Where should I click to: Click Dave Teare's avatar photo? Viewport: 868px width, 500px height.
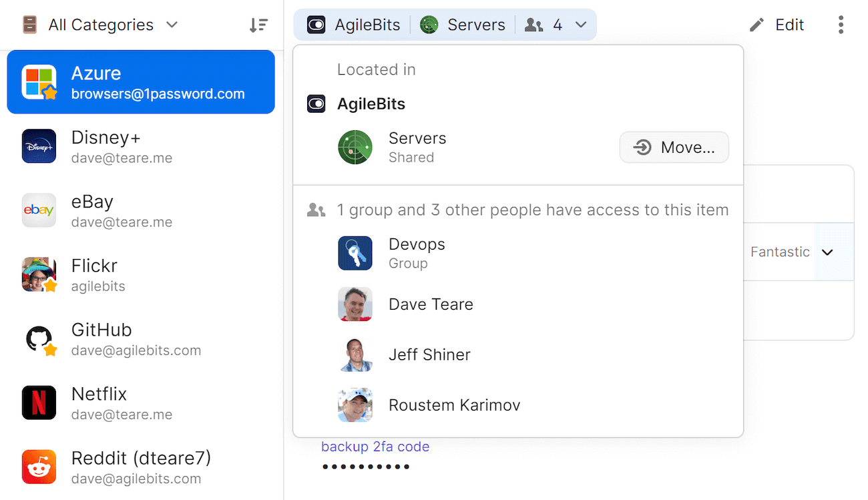(355, 304)
